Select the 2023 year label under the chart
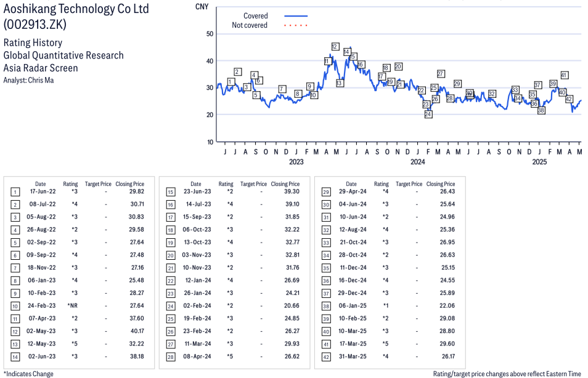 click(296, 161)
